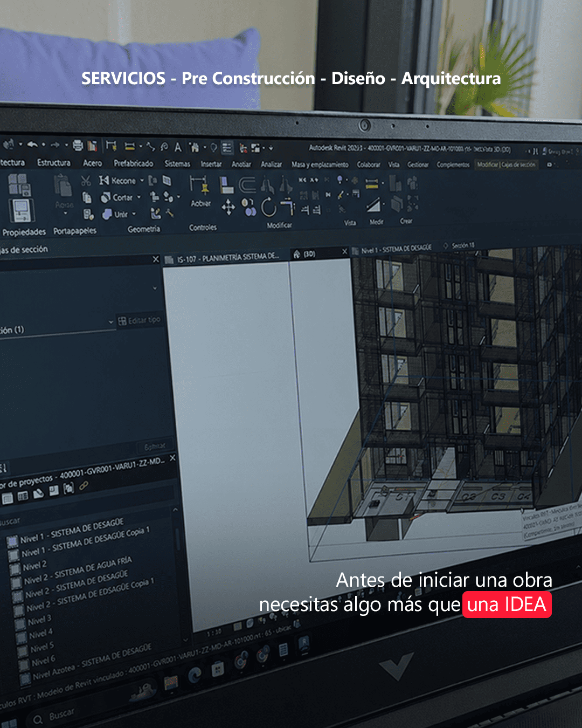Open the Undo history dropdown arrow
This screenshot has width=582, height=728.
coord(43,145)
